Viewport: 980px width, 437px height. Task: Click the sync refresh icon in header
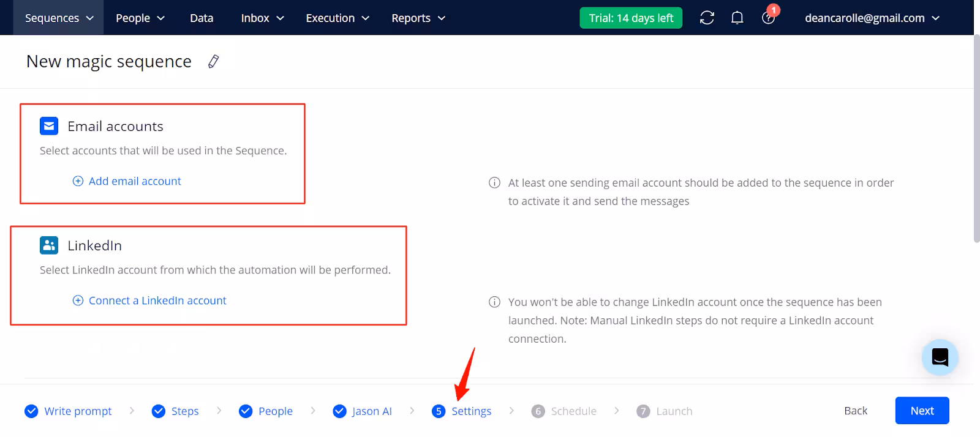click(x=707, y=18)
